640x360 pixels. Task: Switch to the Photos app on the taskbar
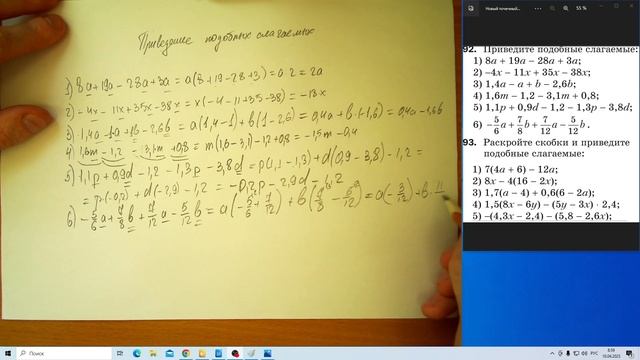[x=268, y=353]
